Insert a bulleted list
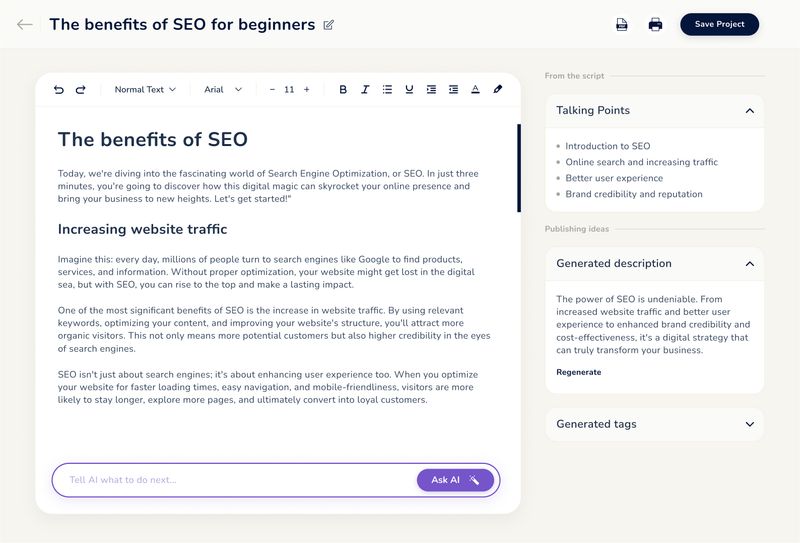The width and height of the screenshot is (800, 543). click(387, 90)
